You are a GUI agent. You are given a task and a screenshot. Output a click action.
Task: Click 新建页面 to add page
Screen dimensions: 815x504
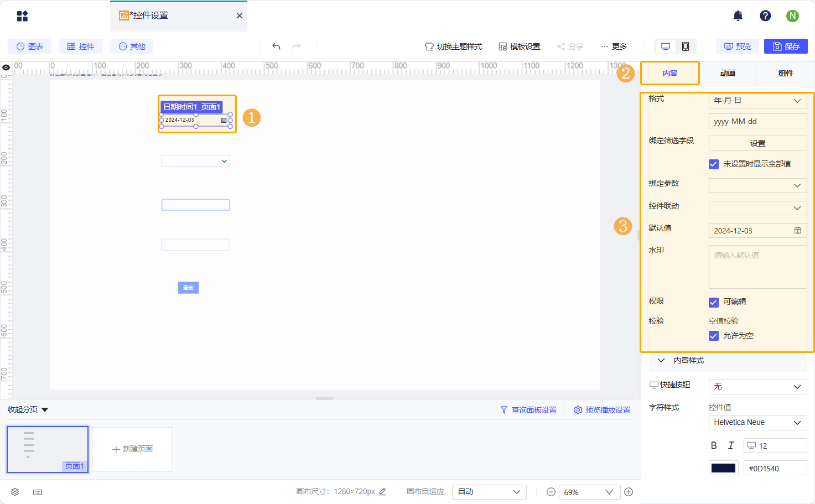[x=132, y=449]
